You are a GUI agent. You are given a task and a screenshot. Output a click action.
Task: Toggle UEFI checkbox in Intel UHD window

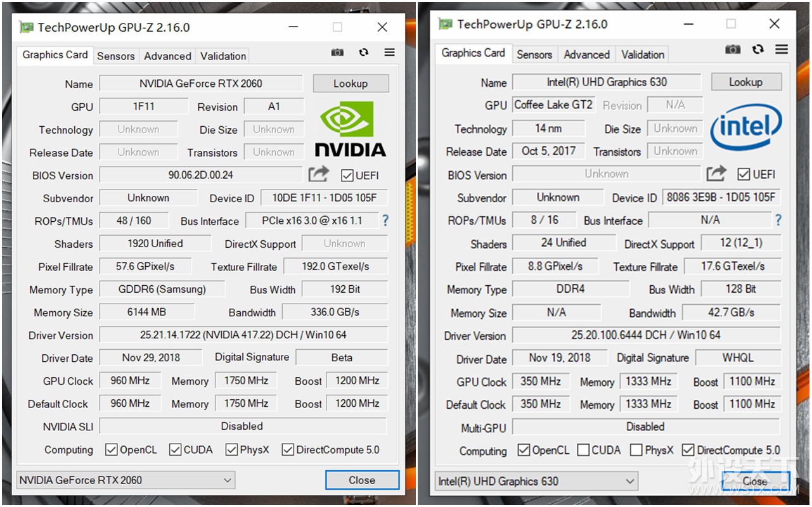pyautogui.click(x=744, y=174)
